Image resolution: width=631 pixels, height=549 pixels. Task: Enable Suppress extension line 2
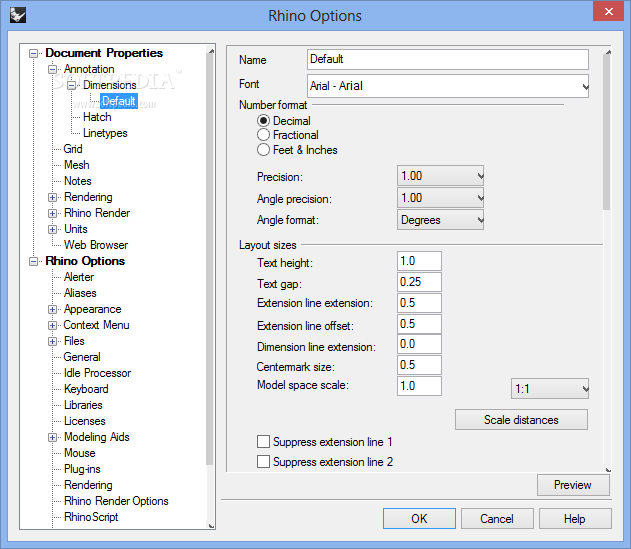pos(263,461)
